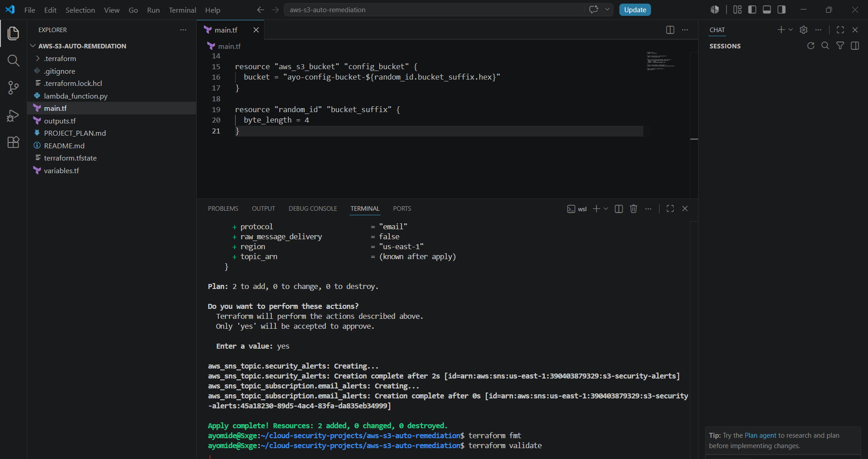Open the Terminal menu
The image size is (868, 459).
(x=182, y=10)
